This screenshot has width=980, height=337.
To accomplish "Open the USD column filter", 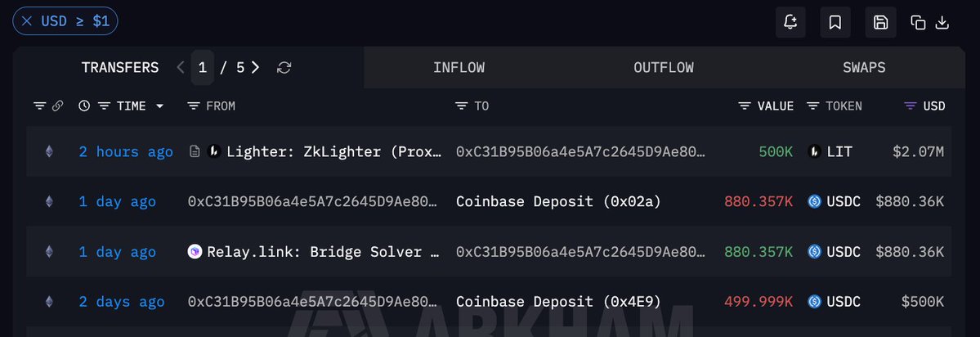I will pyautogui.click(x=911, y=106).
